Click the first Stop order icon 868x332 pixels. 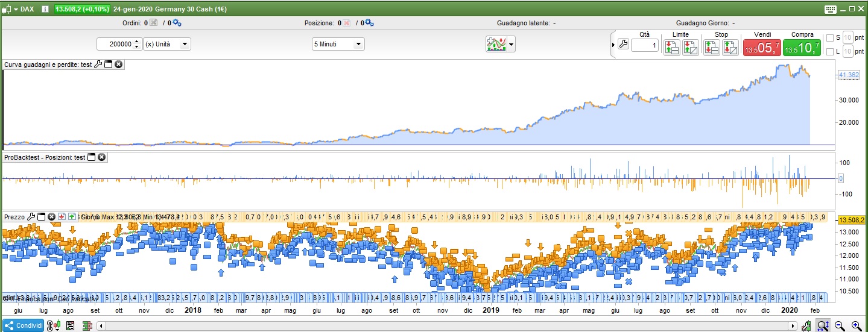click(x=712, y=48)
